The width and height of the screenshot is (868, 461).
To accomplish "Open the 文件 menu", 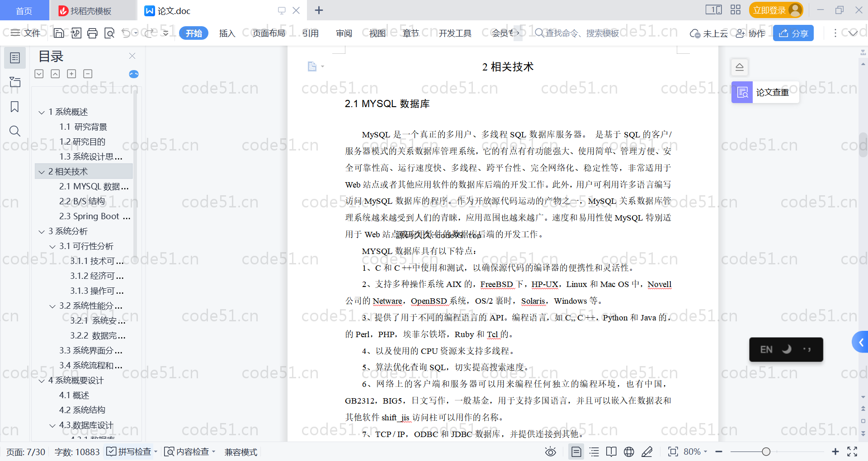I will pos(25,33).
